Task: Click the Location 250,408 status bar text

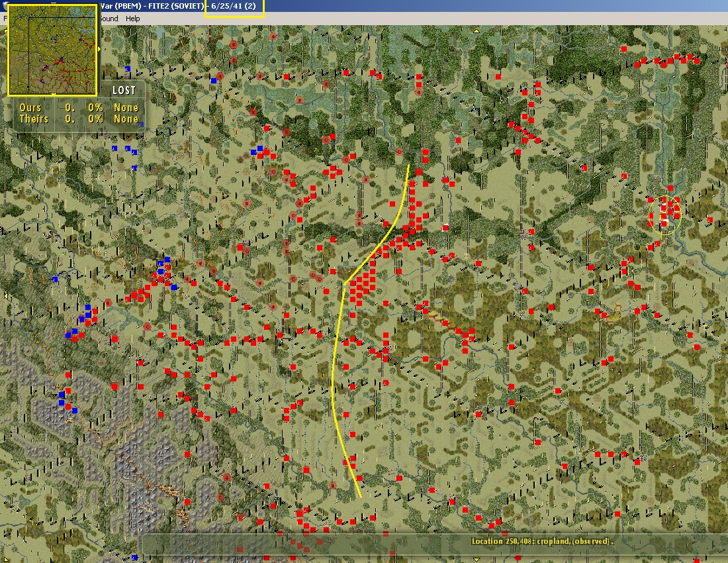Action: click(x=542, y=541)
